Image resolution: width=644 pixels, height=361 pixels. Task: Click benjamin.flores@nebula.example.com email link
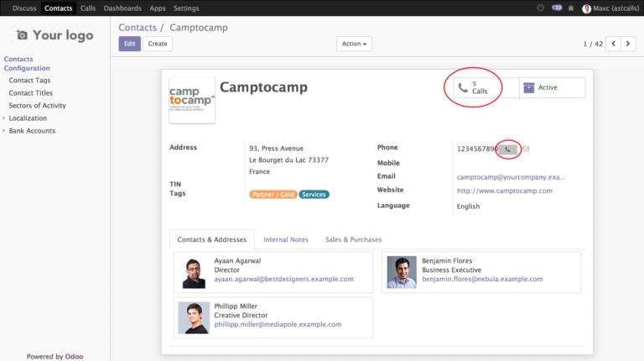(482, 280)
